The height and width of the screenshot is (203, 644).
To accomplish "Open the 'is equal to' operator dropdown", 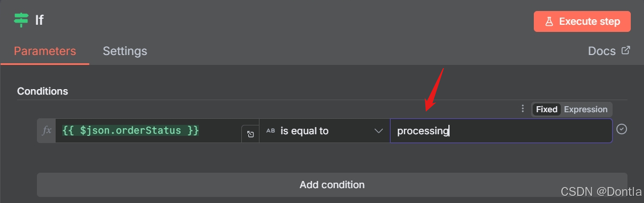I will pos(324,131).
